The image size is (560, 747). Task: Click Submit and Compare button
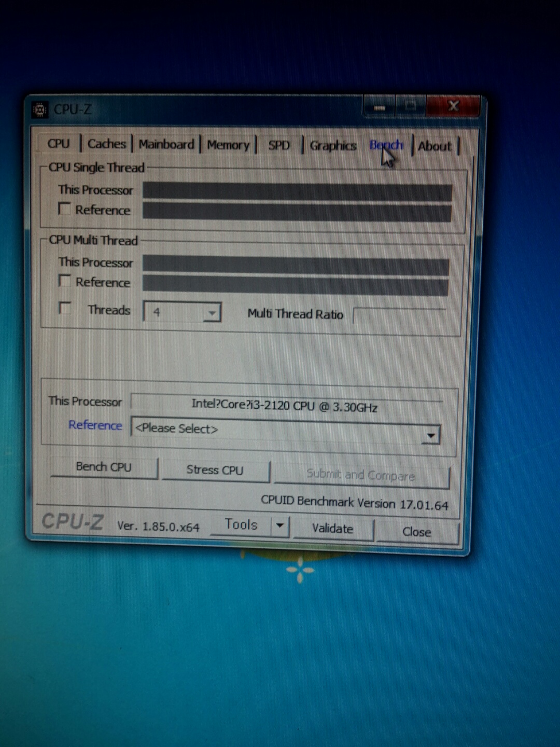pos(361,475)
